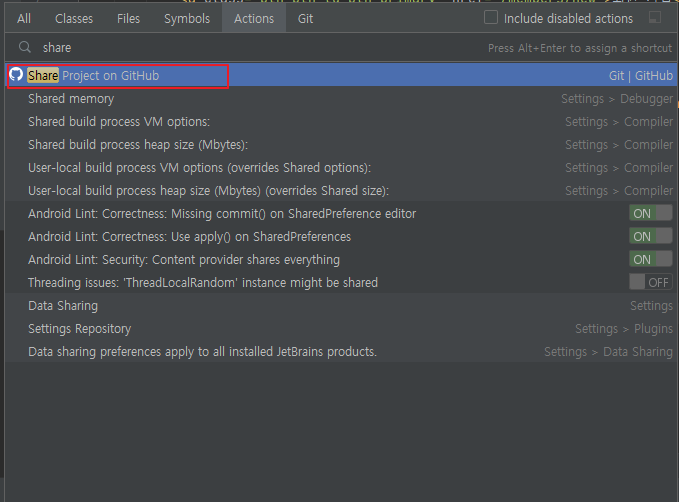The height and width of the screenshot is (502, 679).
Task: Select Settings Repository plugin result
Action: coord(340,329)
